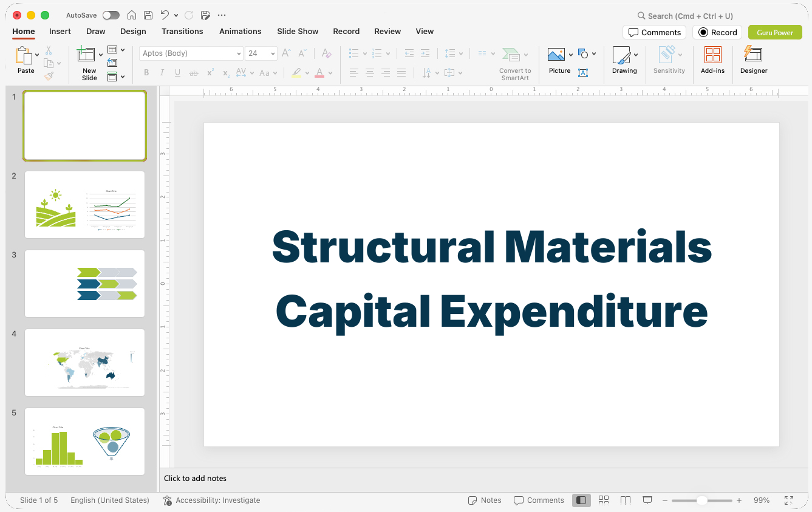This screenshot has width=812, height=512.
Task: Toggle Normal view in status bar
Action: [x=581, y=500]
